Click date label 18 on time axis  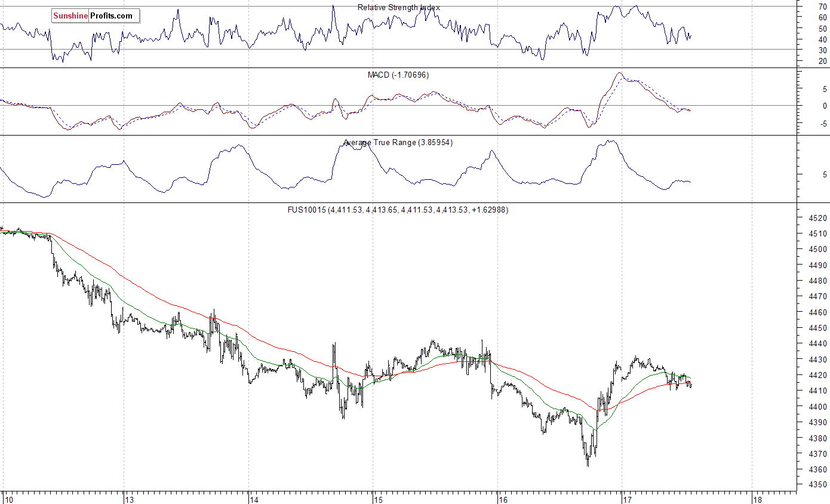(757, 499)
